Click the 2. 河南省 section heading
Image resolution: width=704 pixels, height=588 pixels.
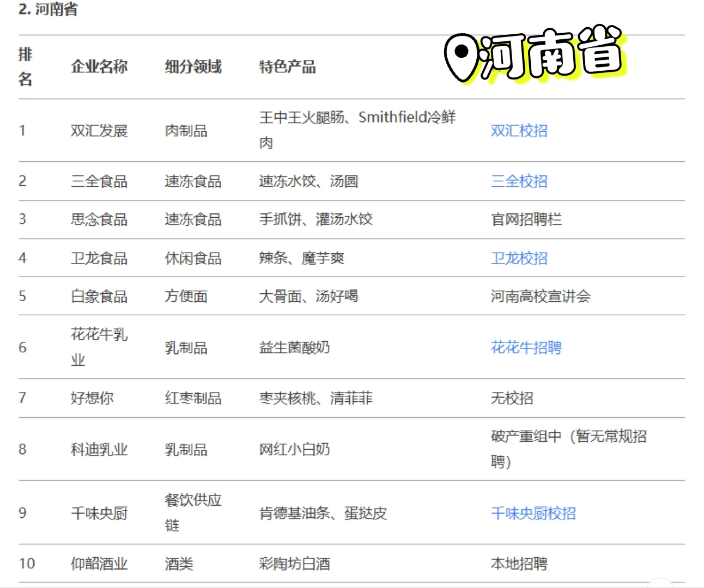pos(48,9)
